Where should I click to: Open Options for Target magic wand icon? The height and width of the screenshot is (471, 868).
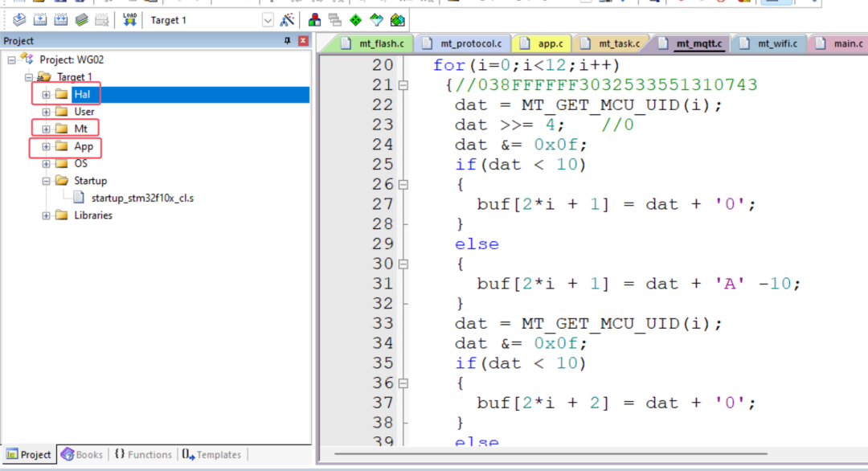coord(287,20)
